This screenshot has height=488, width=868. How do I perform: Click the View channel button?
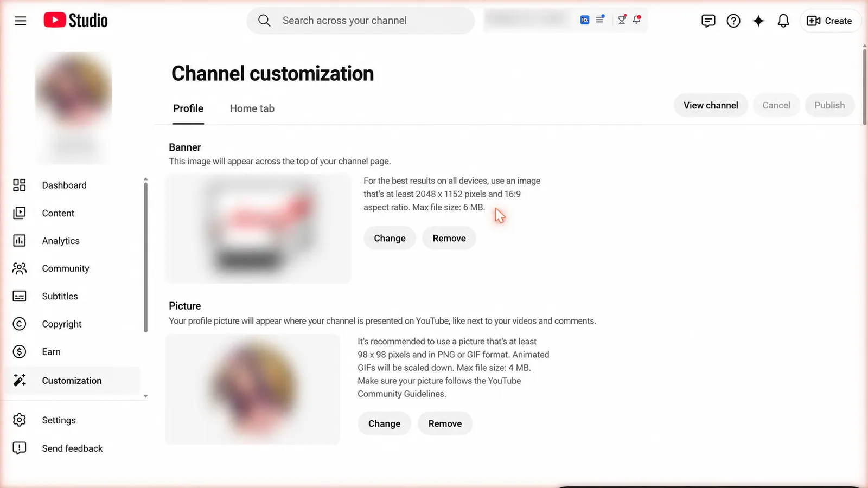(x=711, y=105)
